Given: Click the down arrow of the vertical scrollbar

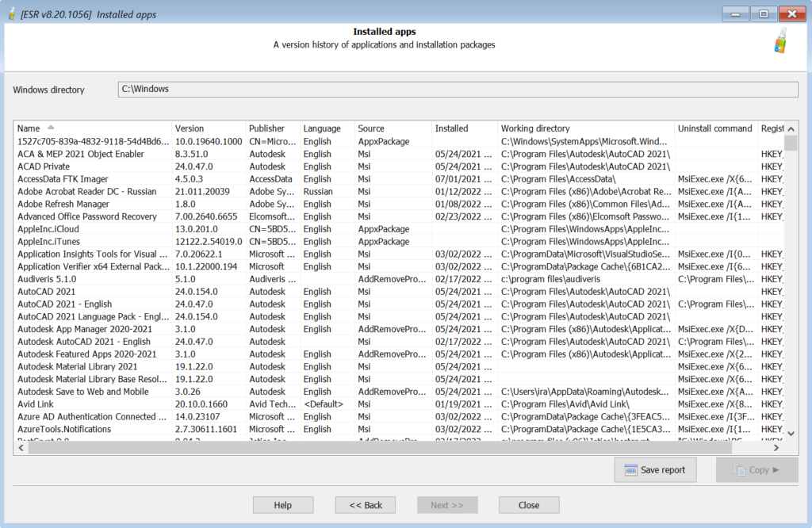Looking at the screenshot, I should point(791,433).
